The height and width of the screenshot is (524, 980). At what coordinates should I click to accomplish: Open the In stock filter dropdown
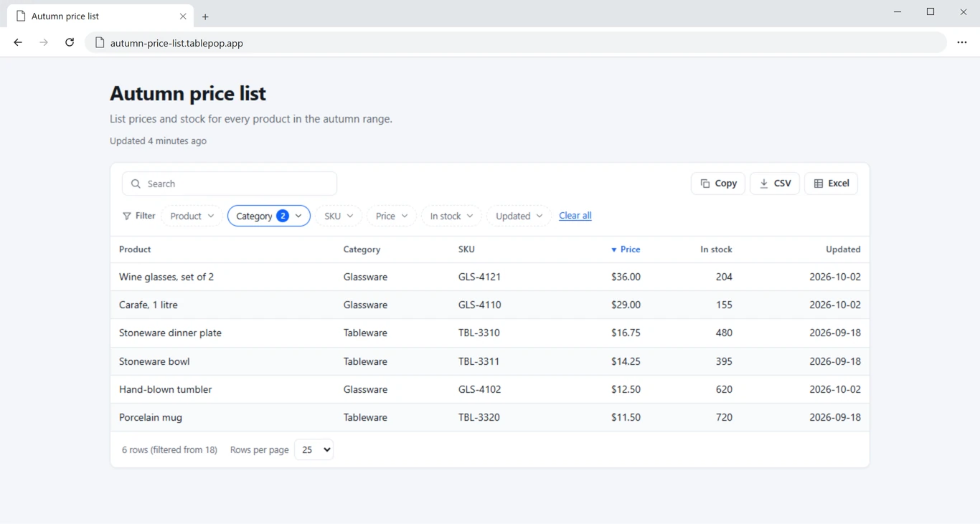[451, 216]
